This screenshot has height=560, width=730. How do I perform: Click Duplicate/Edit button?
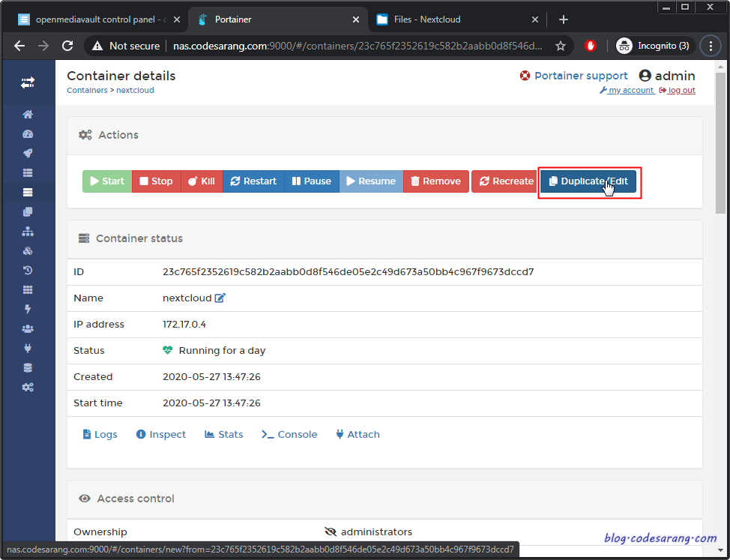588,181
